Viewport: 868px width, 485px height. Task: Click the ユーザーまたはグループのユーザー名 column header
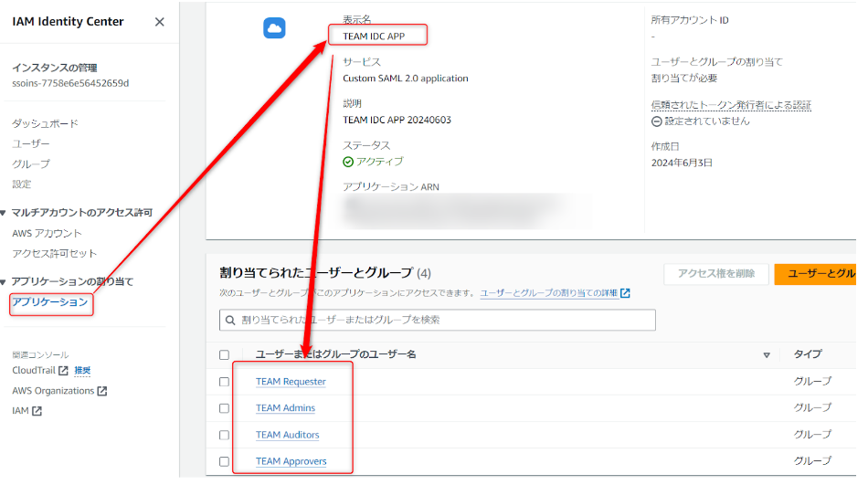tap(335, 354)
